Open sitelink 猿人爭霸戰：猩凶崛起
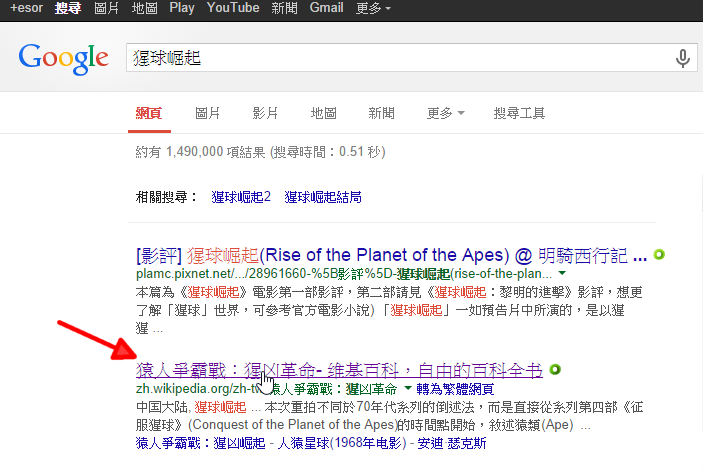Viewport: 703px width, 468px height. tap(200, 443)
